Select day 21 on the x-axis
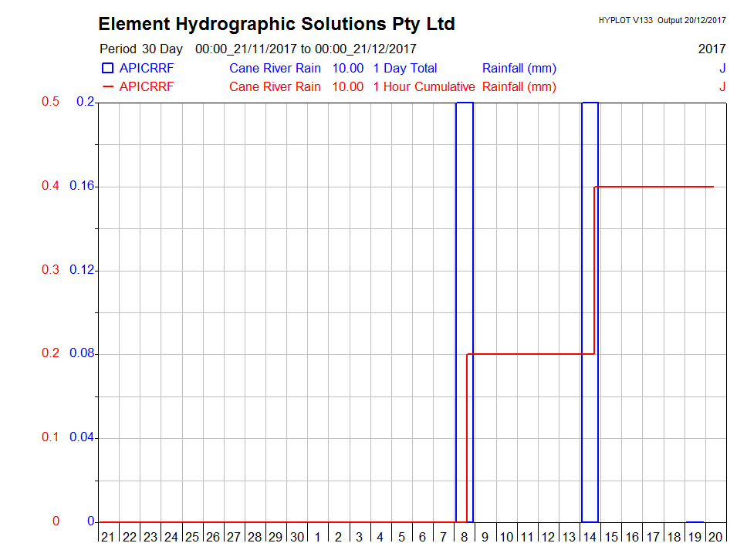 [x=108, y=537]
